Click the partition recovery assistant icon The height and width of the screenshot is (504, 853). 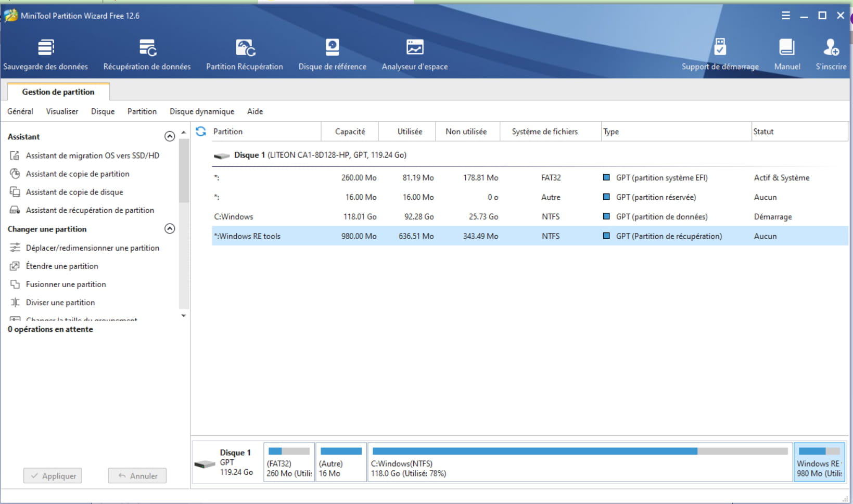pyautogui.click(x=15, y=210)
